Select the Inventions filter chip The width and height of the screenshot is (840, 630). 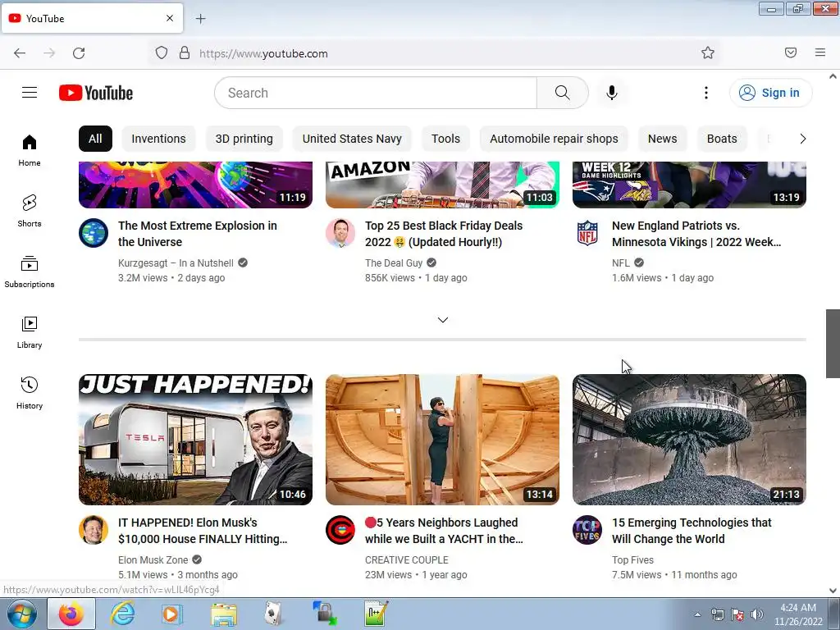point(158,139)
